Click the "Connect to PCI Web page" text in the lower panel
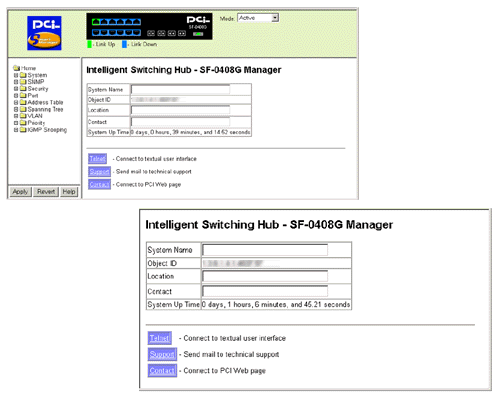 click(225, 371)
